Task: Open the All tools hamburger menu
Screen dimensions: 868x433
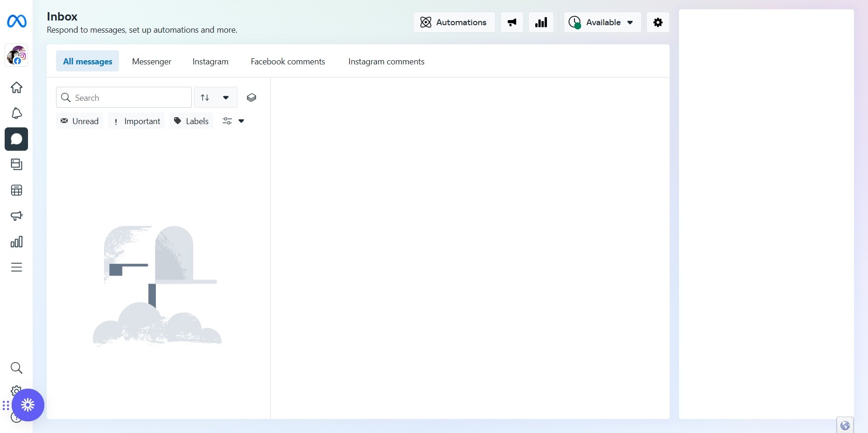Action: [16, 267]
